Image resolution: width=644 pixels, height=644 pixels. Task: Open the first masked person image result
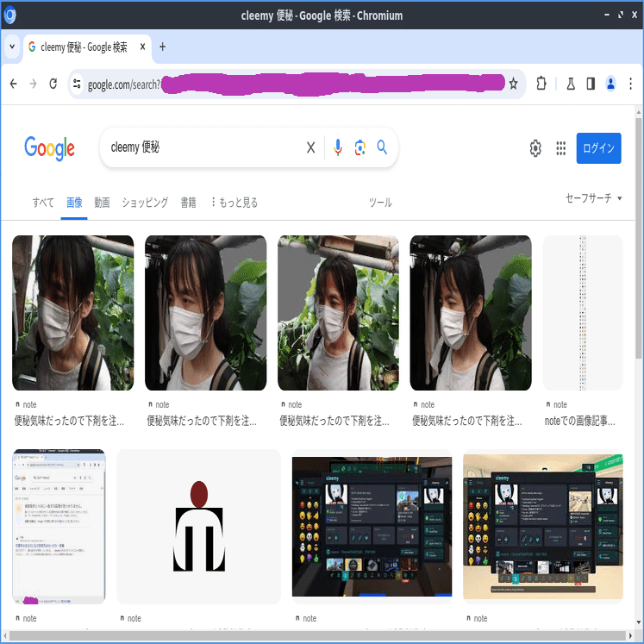73,313
